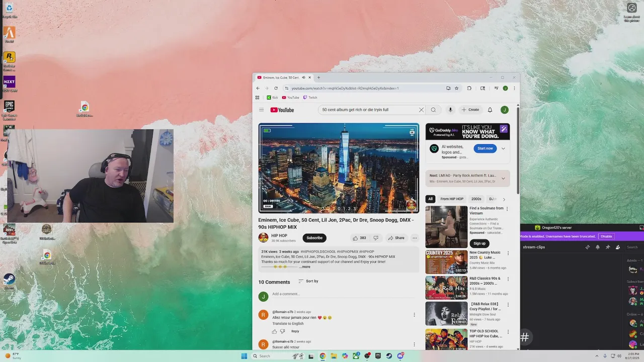Reply to the Allez retour comment

(x=295, y=331)
